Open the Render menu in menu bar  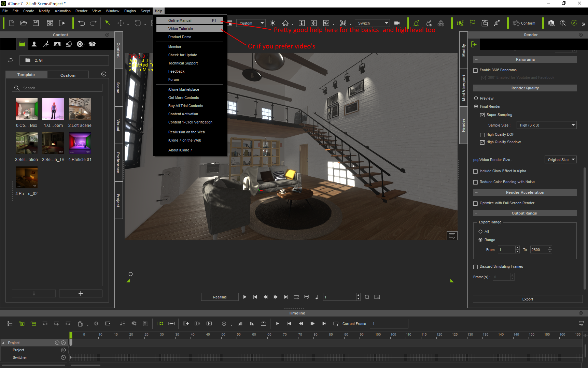[x=81, y=11]
